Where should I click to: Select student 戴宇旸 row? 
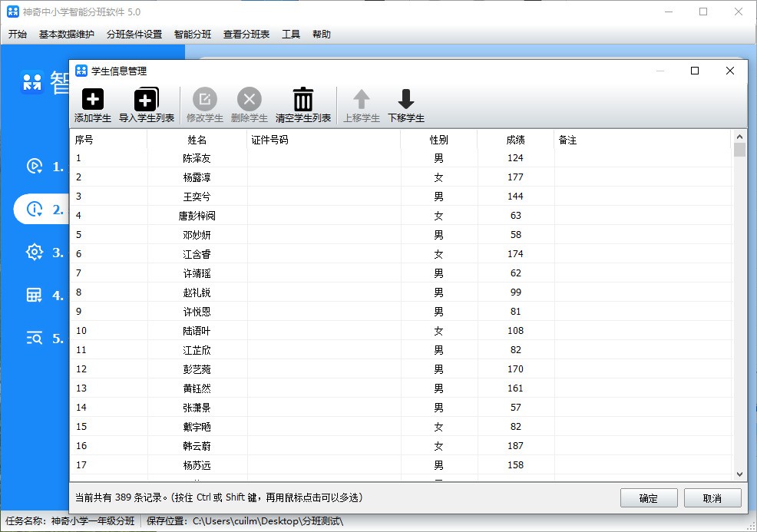(402, 427)
